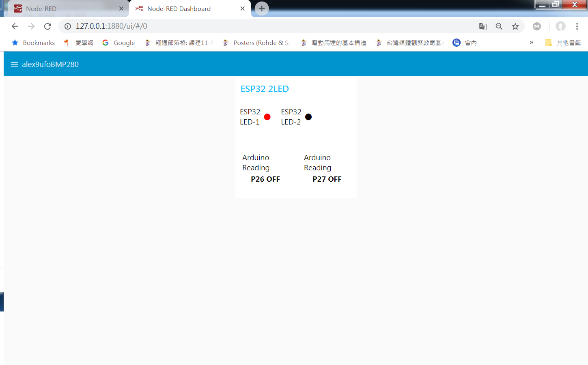
Task: Open the dashboard hamburger navigation menu
Action: pyautogui.click(x=14, y=64)
